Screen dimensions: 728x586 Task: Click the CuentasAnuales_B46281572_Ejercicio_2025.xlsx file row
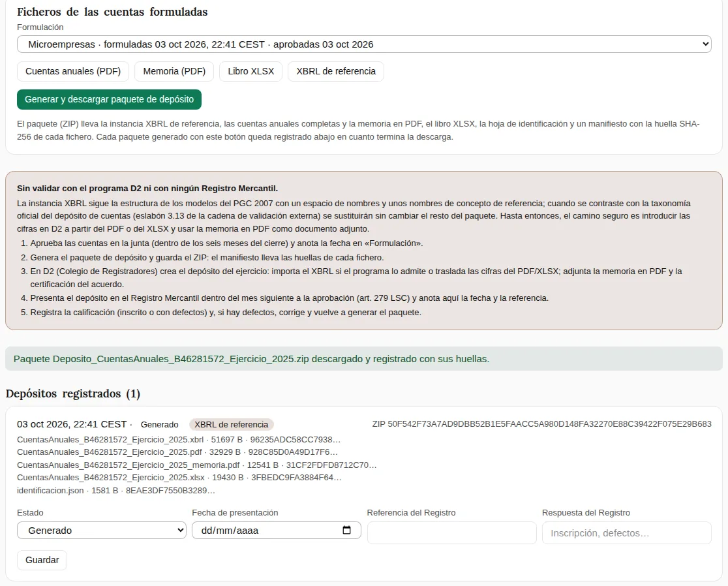pyautogui.click(x=179, y=477)
